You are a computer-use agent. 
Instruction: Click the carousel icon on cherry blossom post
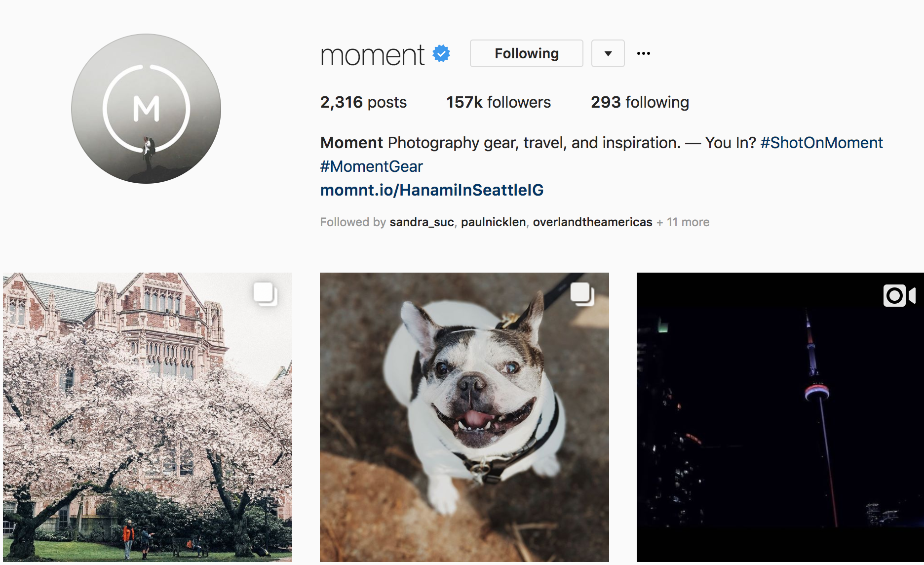pos(265,294)
